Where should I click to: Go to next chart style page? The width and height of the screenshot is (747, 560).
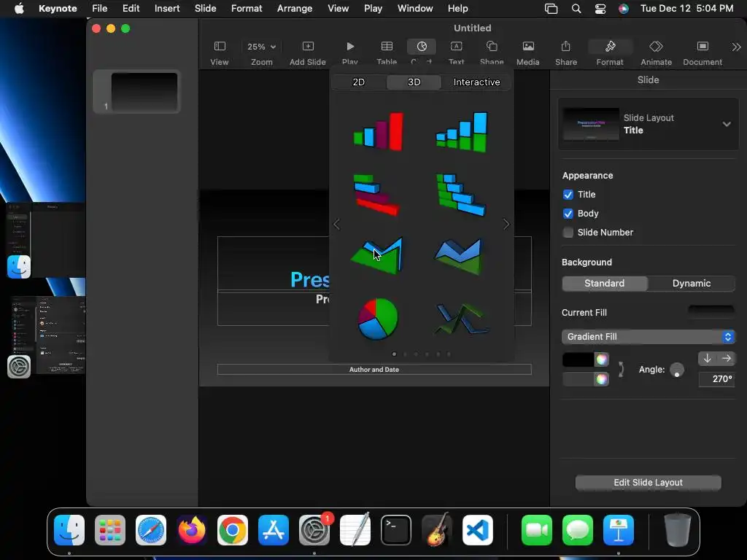(506, 225)
